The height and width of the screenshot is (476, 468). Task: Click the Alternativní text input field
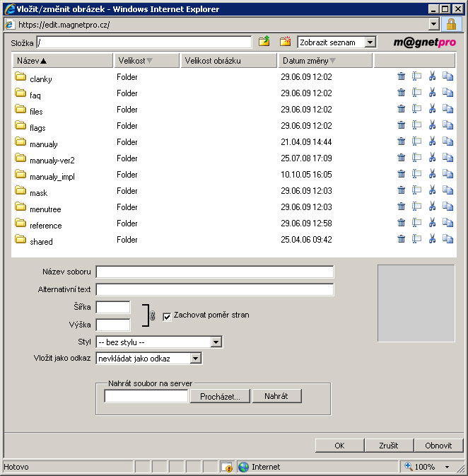pos(214,289)
